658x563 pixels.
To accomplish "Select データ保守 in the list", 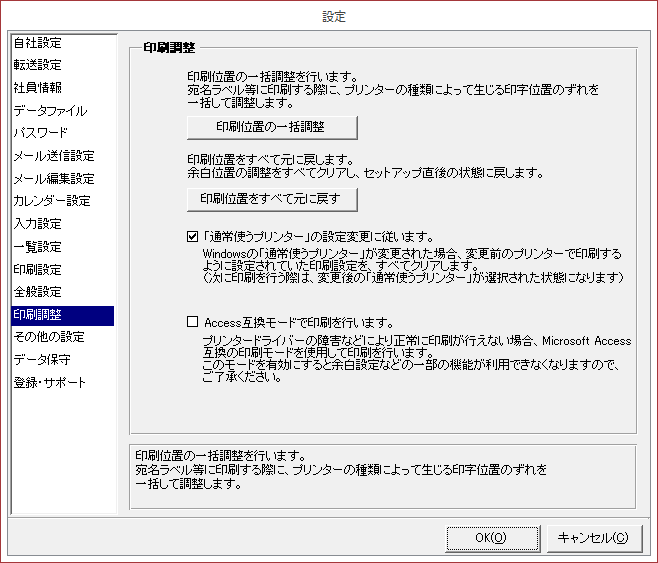I will [63, 360].
